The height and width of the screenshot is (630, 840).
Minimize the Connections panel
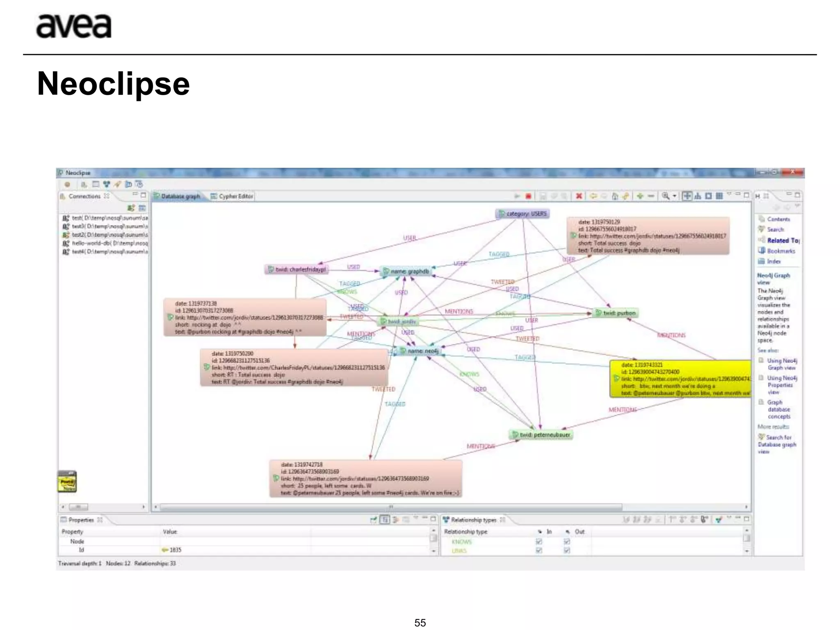[135, 194]
